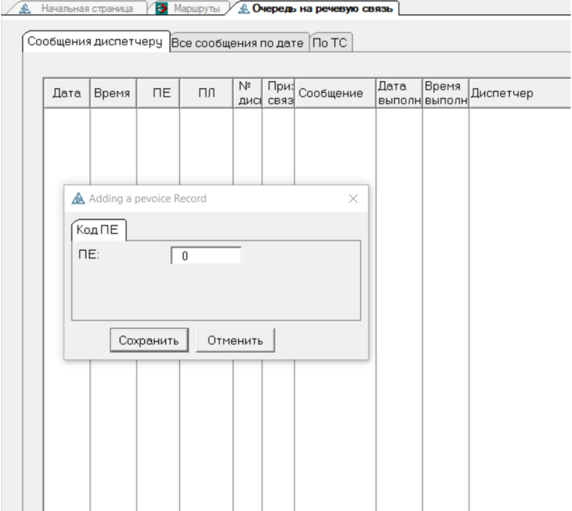Select the Очередь на речевую связь tab

[316, 8]
